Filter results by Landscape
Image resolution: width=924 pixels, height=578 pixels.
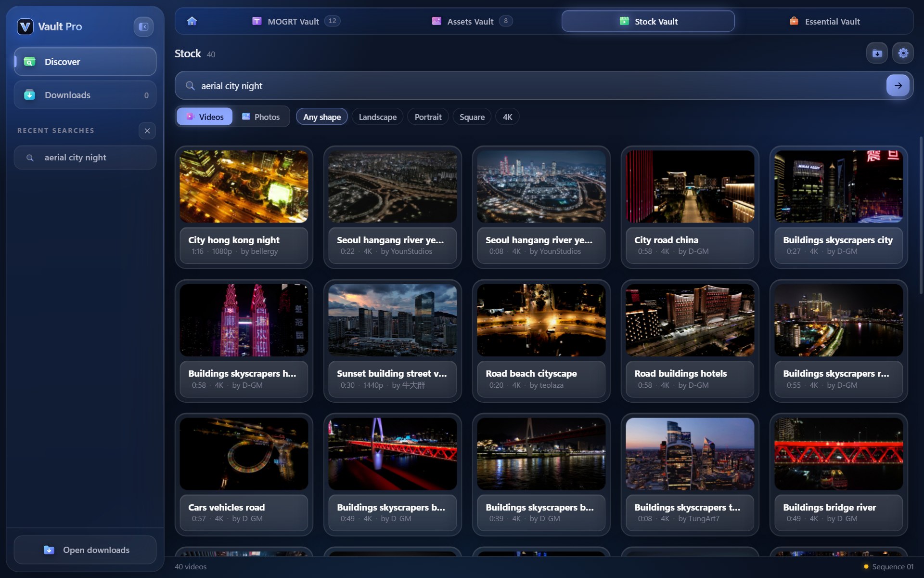click(x=378, y=117)
